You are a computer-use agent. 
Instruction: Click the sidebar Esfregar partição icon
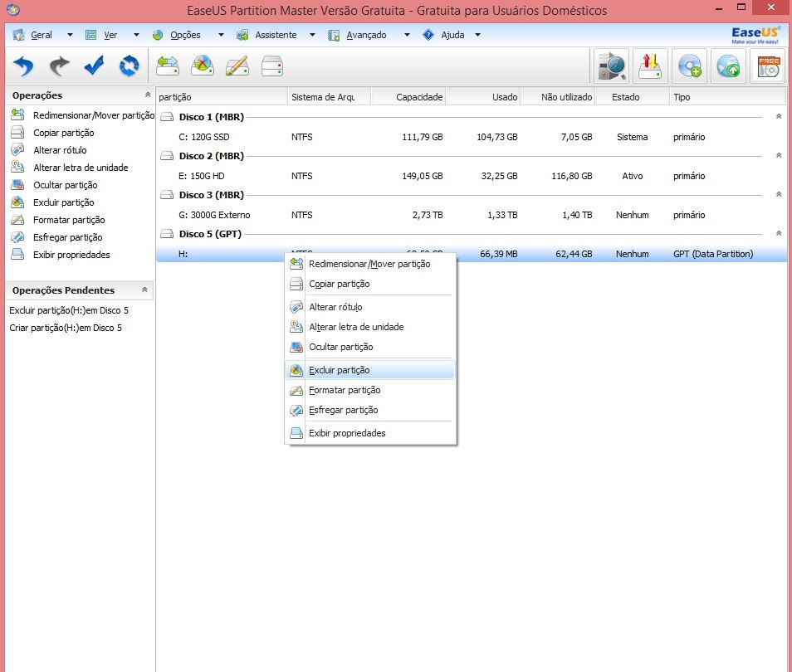click(17, 236)
